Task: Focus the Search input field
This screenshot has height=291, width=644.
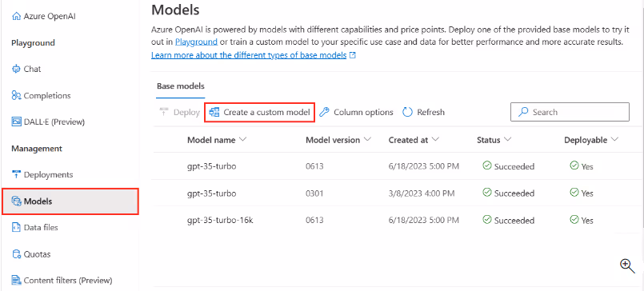Action: [570, 112]
